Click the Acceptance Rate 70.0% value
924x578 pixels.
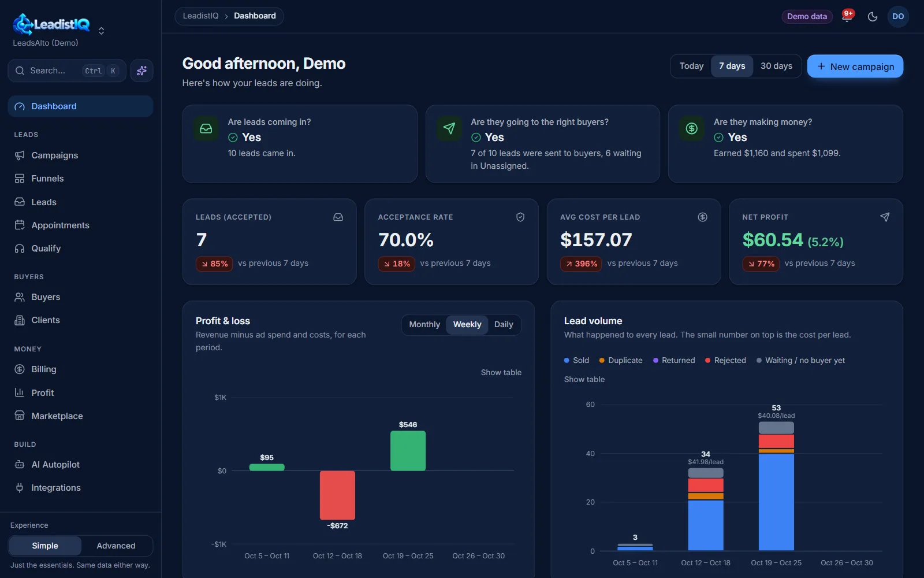406,240
